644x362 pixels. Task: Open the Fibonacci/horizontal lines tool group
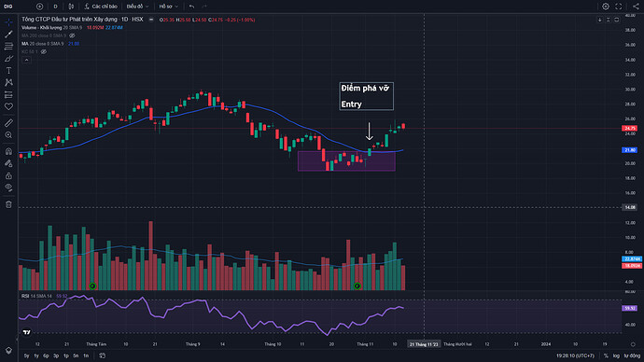[8, 47]
